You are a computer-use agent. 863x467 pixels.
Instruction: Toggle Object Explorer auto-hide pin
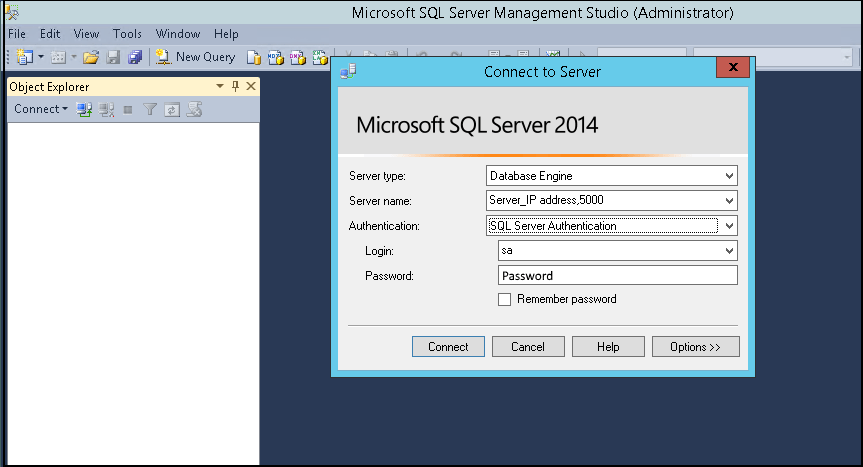236,86
